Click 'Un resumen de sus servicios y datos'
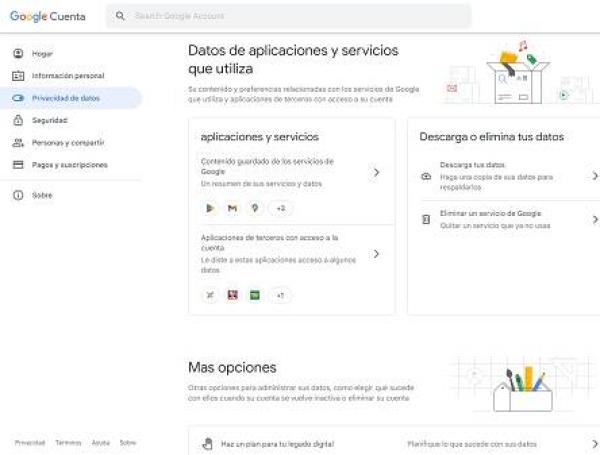This screenshot has height=455, width=600. 261,184
